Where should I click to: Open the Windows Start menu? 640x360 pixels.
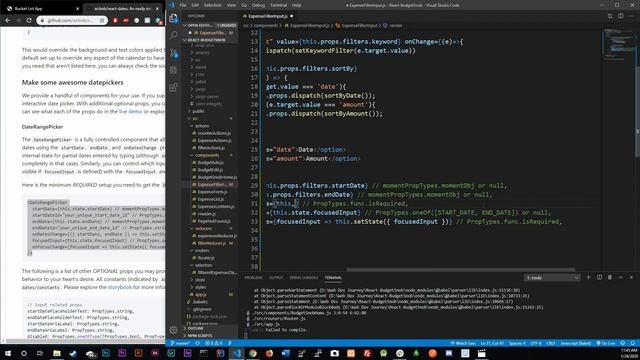coord(8,353)
